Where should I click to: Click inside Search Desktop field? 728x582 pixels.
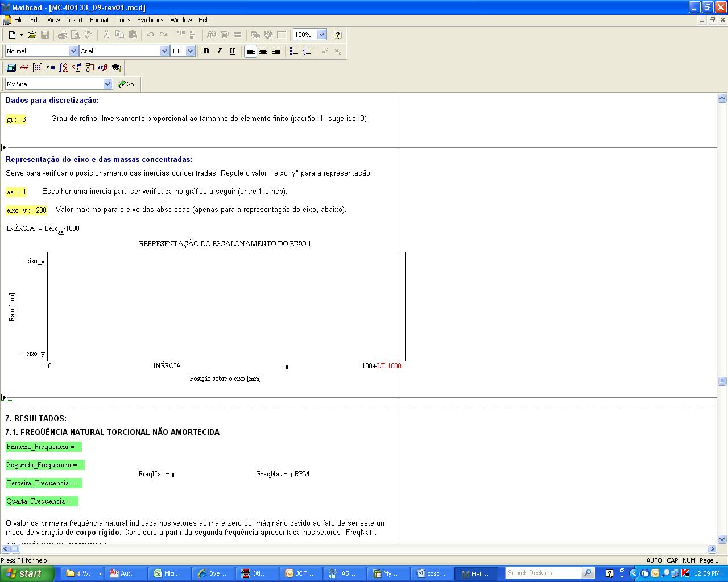coord(543,573)
